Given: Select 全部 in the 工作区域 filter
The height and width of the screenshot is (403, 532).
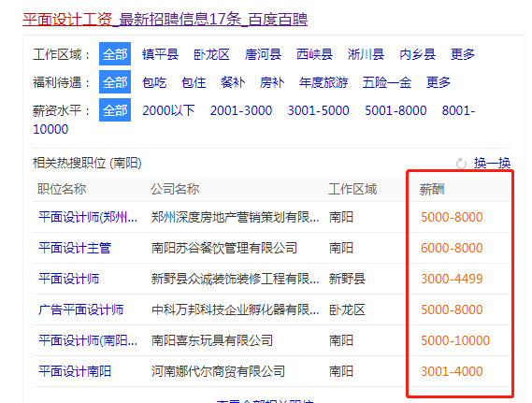Looking at the screenshot, I should (x=115, y=54).
